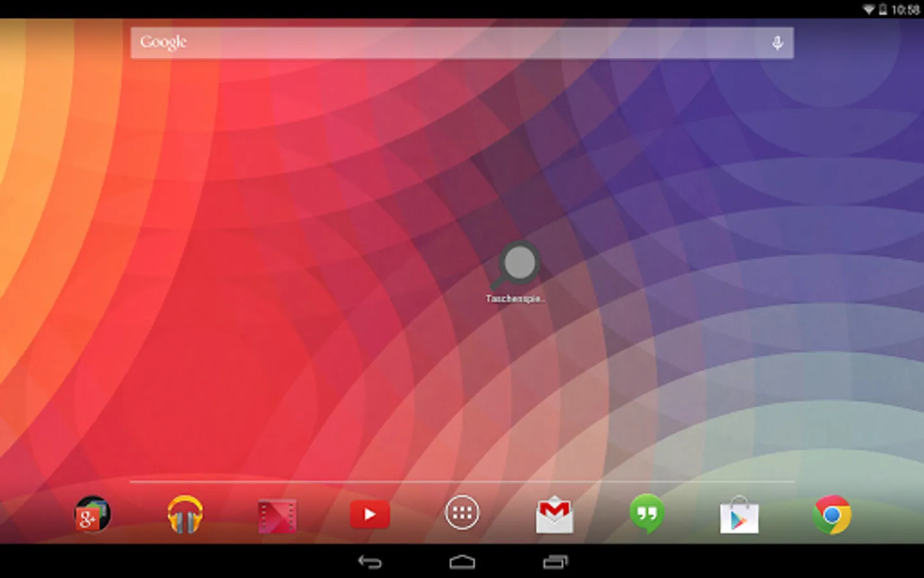Launch Play Music headphones icon

(185, 514)
